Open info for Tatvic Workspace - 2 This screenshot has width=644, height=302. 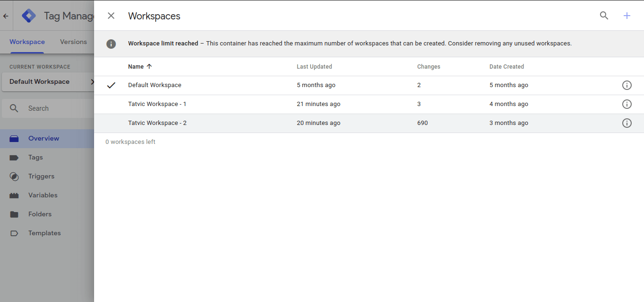(627, 123)
